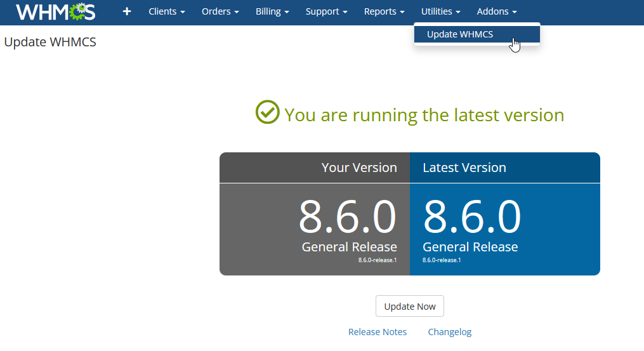The width and height of the screenshot is (644, 351).
Task: Click the 8.6.0 number under Latest Version
Action: 472,216
